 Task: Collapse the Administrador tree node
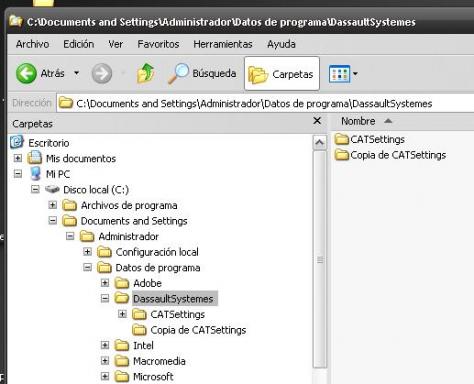point(70,236)
